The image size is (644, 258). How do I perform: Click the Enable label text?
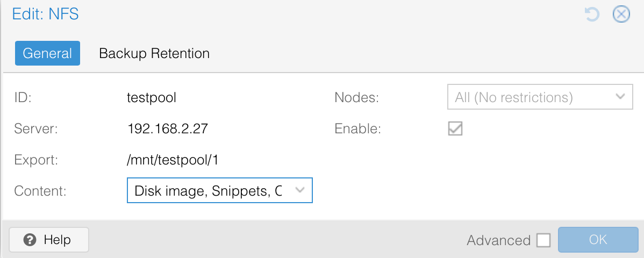[x=357, y=128]
